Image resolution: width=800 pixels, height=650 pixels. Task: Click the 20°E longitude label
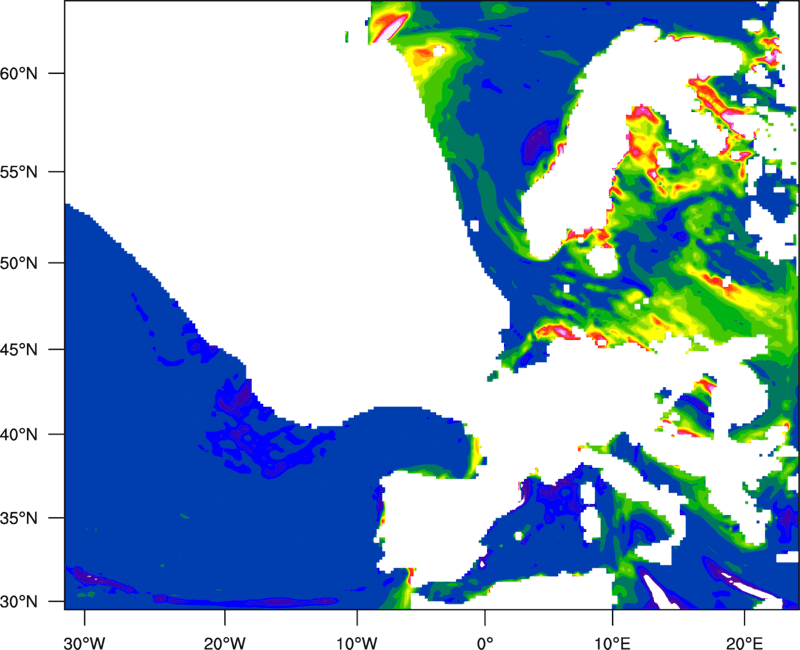[x=744, y=643]
